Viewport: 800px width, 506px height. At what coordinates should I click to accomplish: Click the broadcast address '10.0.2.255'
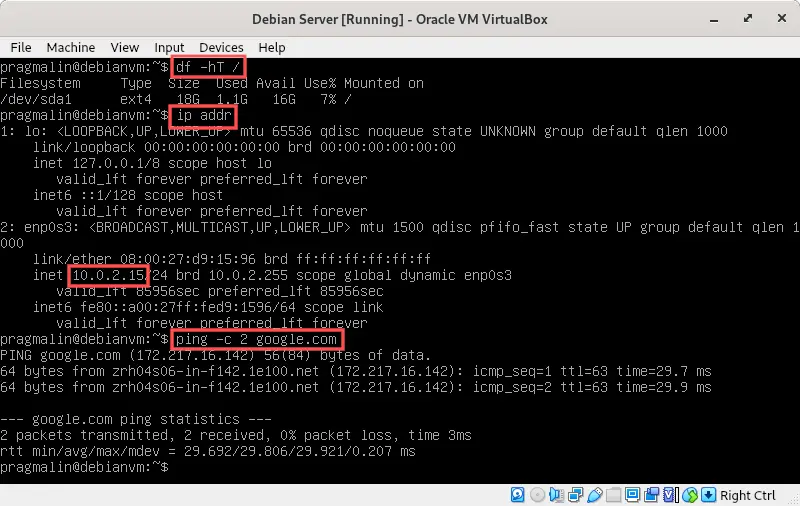click(x=248, y=275)
